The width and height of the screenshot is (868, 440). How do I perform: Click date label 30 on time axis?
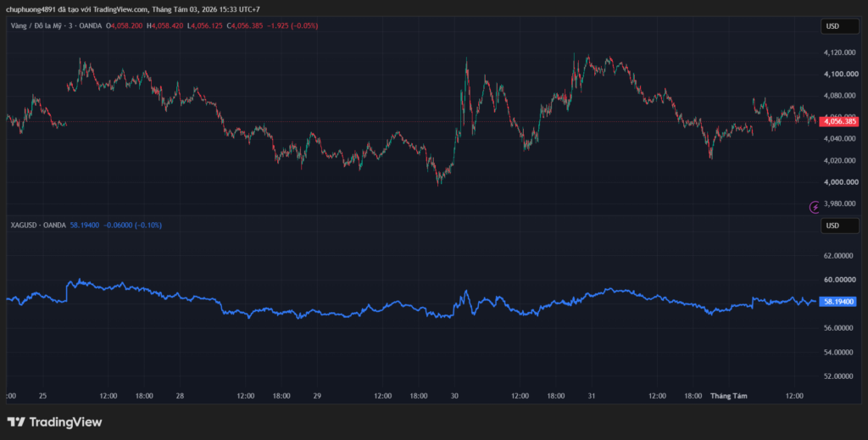point(454,396)
